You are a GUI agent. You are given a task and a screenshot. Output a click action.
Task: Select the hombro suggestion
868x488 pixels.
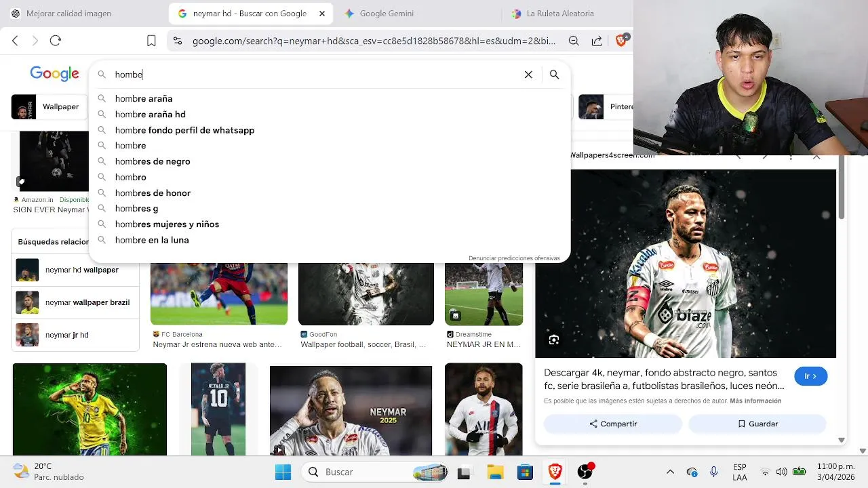(329, 177)
